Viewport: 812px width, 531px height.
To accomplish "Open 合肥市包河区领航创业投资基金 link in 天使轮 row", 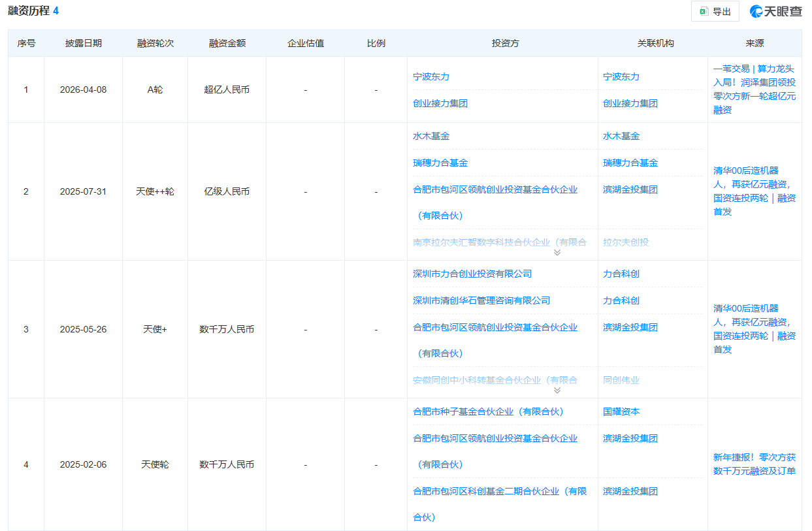I will 495,451.
